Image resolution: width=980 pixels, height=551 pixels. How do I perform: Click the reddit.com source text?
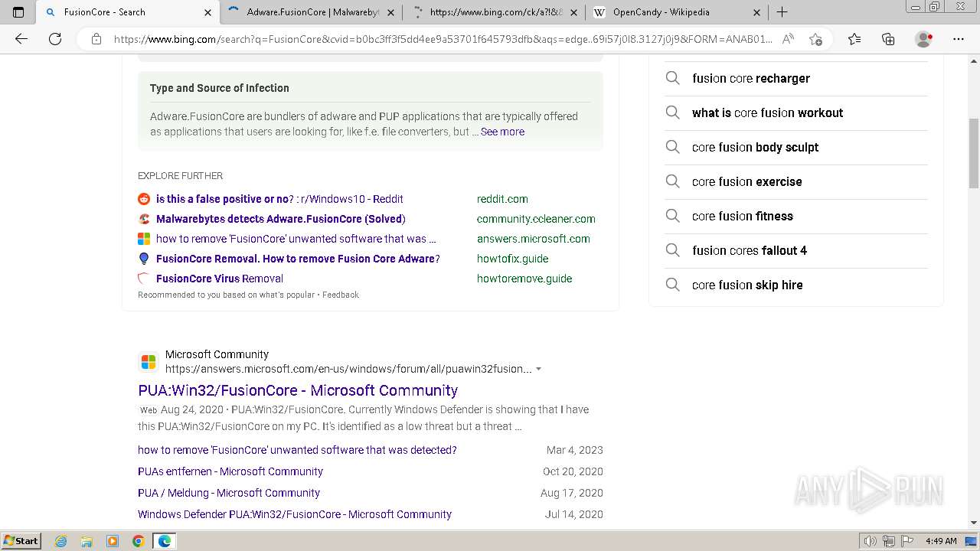[x=502, y=199]
